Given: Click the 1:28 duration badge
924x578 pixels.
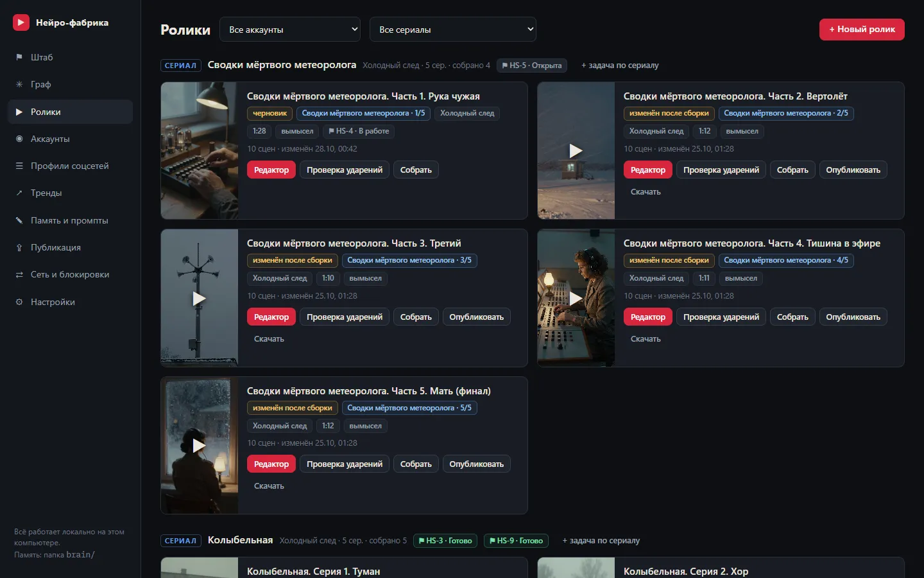Looking at the screenshot, I should click(x=259, y=131).
